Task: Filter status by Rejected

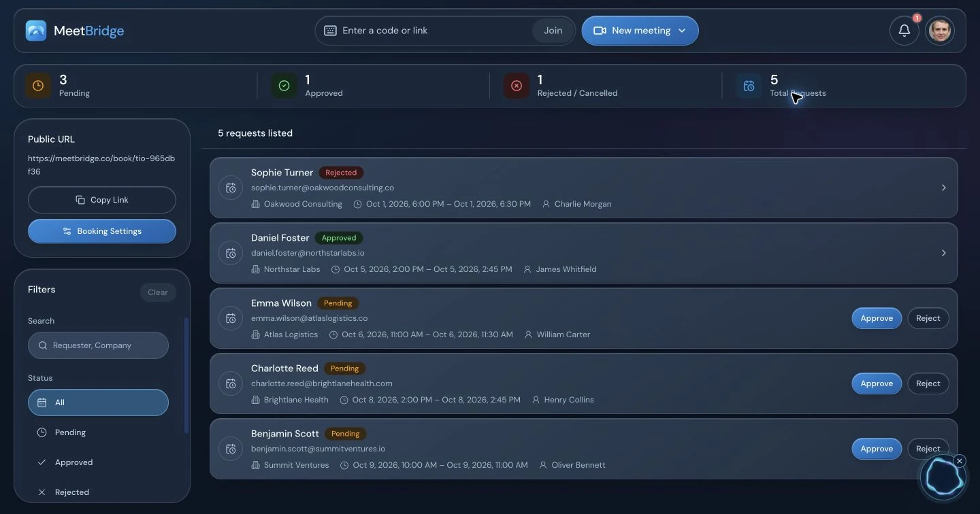Action: 98,492
